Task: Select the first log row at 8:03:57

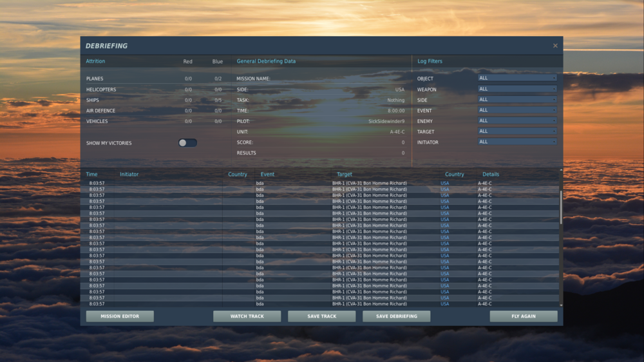Action: 320,184
